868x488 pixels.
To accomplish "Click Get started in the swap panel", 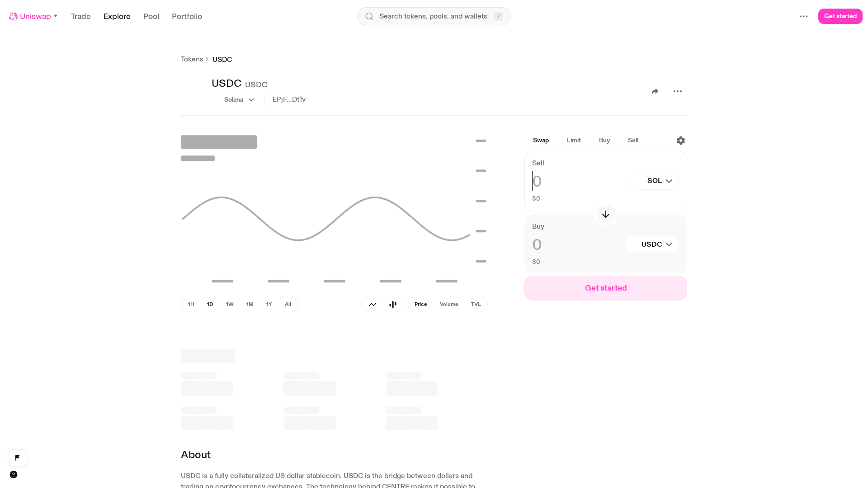I will click(x=606, y=288).
